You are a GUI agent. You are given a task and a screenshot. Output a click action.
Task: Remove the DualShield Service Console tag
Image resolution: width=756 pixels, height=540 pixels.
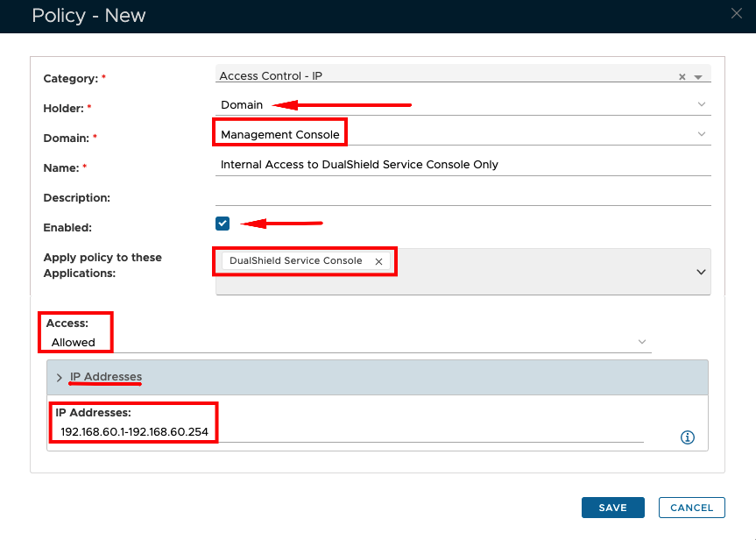tap(378, 261)
